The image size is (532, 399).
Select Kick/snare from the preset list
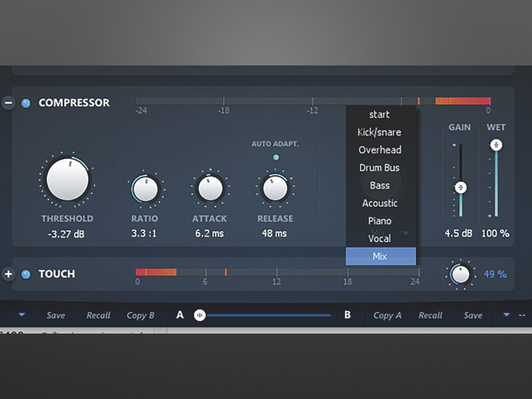[380, 132]
